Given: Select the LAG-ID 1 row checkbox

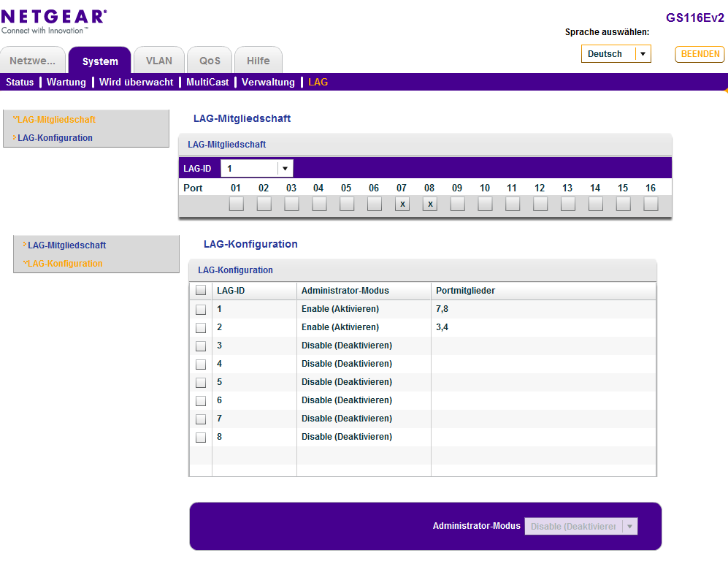Looking at the screenshot, I should [x=201, y=310].
